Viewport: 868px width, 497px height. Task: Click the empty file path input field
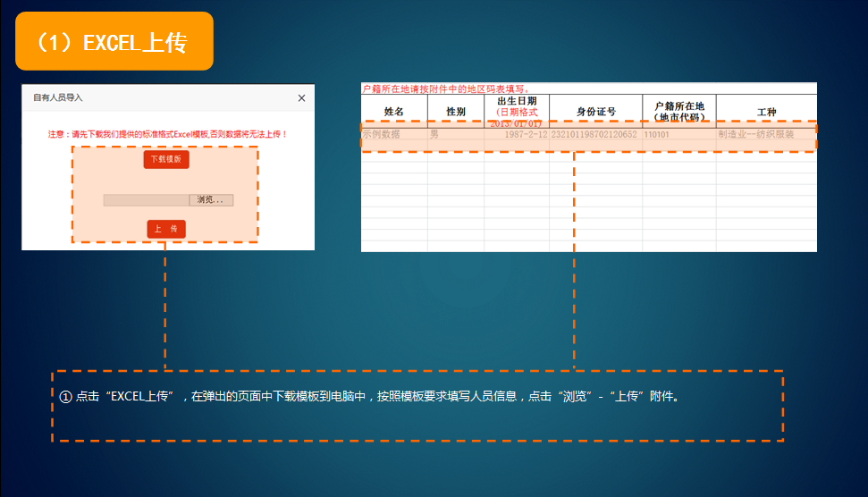(x=146, y=200)
